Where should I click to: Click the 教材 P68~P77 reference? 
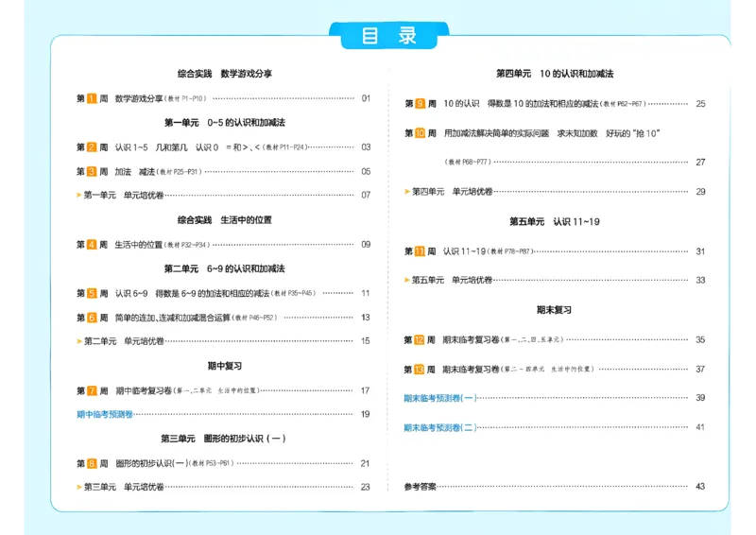tap(467, 162)
